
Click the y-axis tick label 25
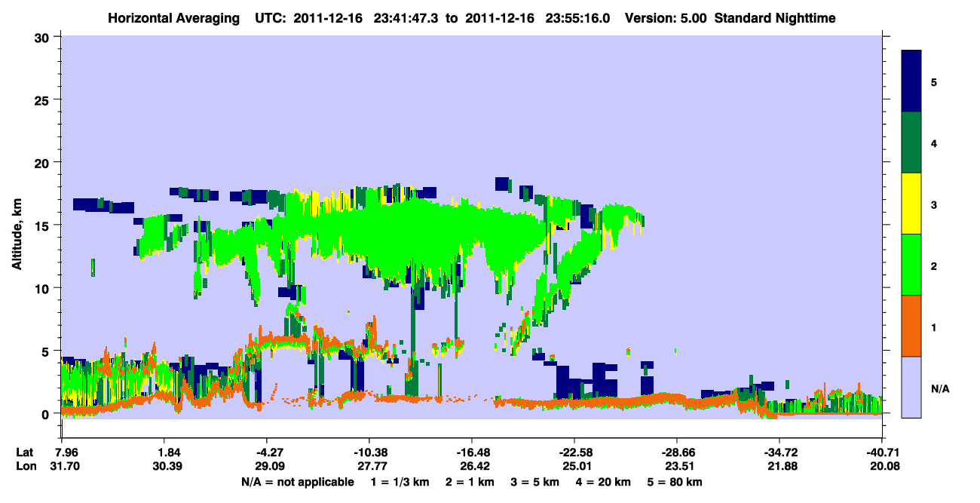click(x=42, y=100)
